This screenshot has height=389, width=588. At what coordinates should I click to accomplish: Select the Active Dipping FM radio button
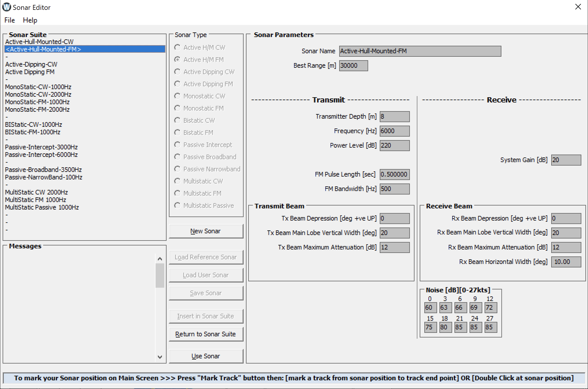(x=177, y=84)
